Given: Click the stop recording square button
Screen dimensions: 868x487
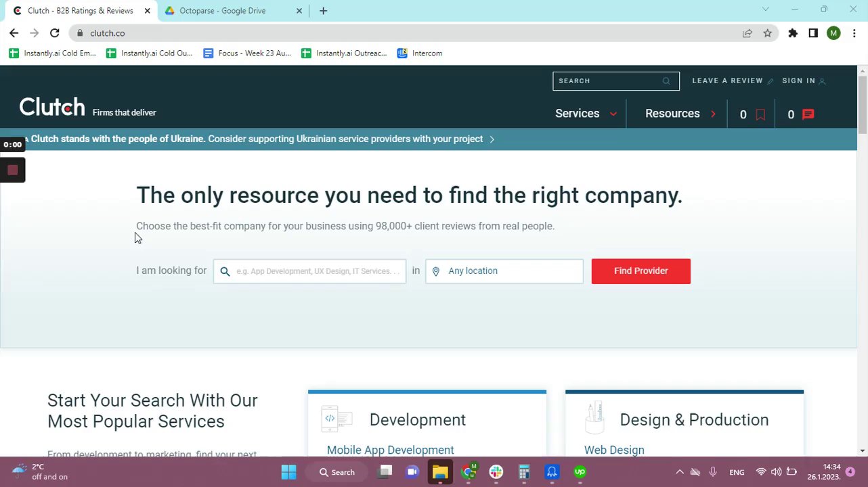Looking at the screenshot, I should pos(12,170).
